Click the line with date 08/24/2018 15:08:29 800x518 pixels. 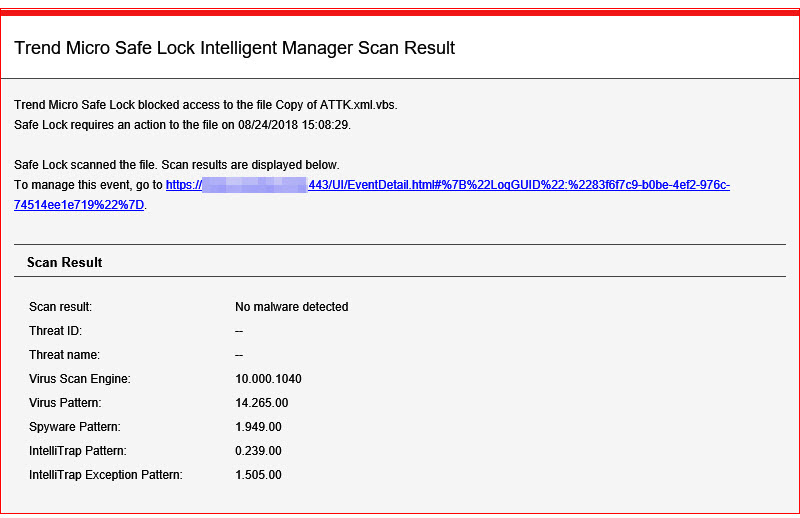(x=182, y=125)
